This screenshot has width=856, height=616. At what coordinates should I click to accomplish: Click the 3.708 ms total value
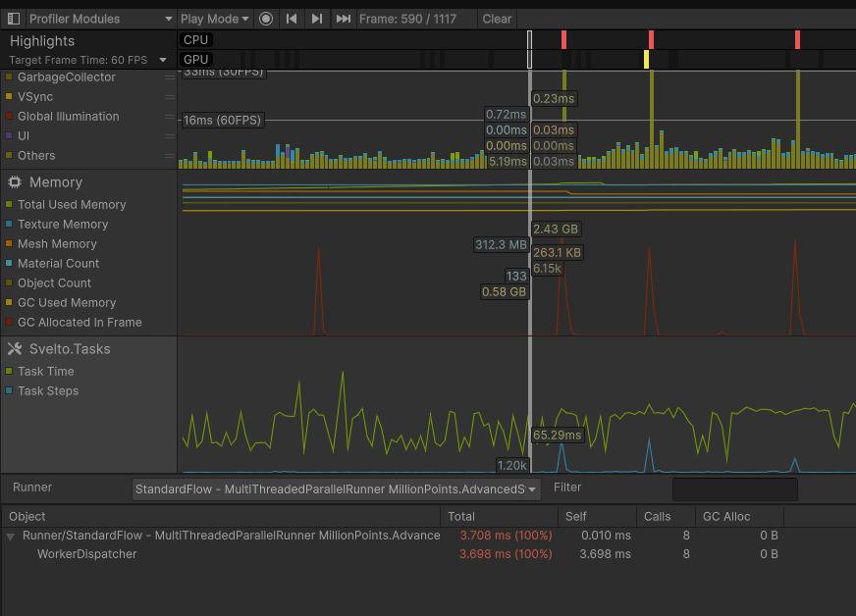pos(506,536)
